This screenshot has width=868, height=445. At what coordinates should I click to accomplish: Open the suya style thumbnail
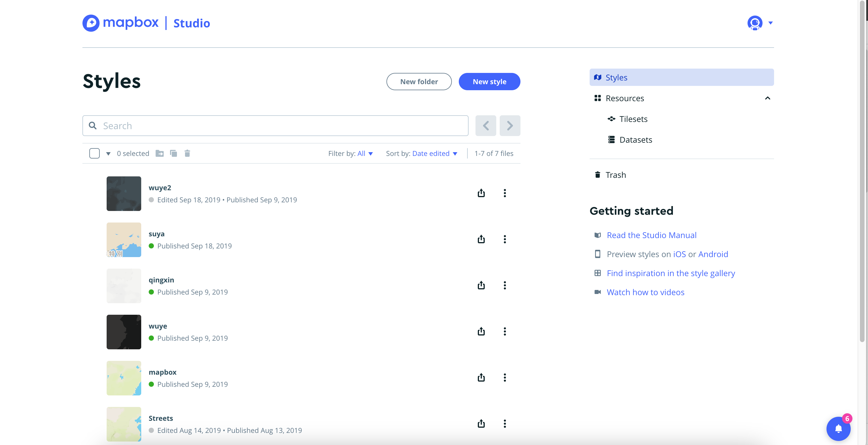[124, 240]
